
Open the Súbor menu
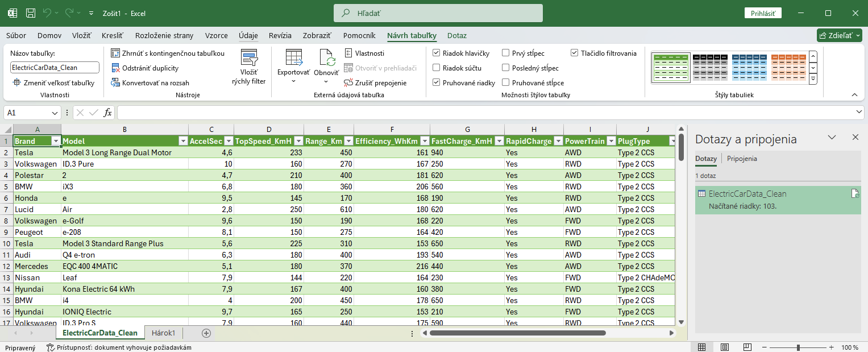pyautogui.click(x=16, y=35)
